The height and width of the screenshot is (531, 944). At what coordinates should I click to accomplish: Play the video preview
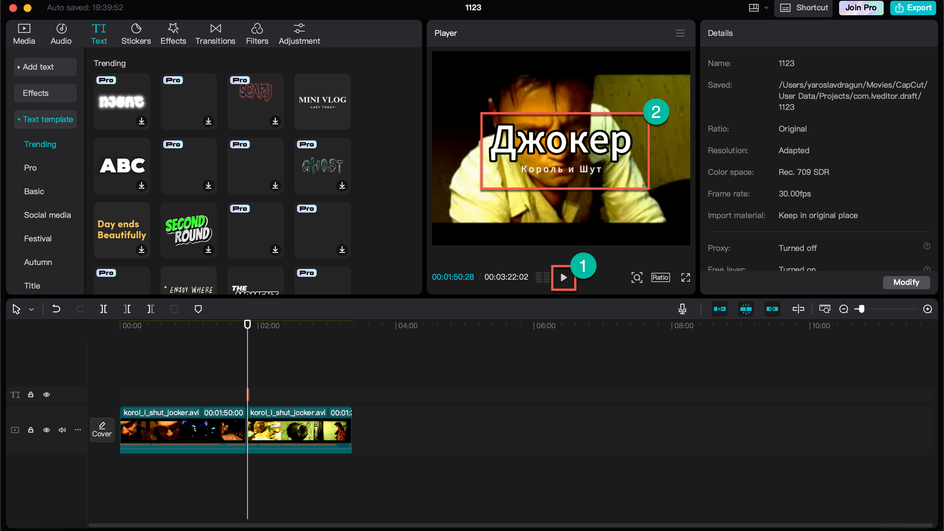point(564,278)
